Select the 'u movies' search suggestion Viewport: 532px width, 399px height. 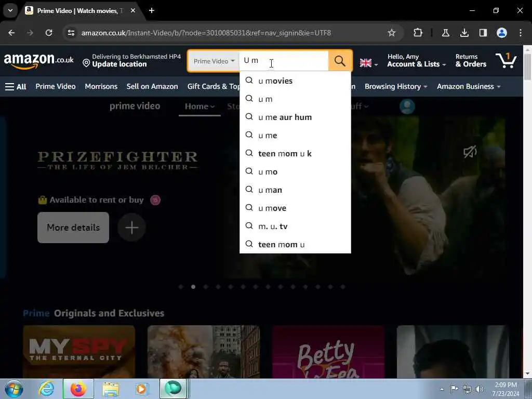[295, 81]
